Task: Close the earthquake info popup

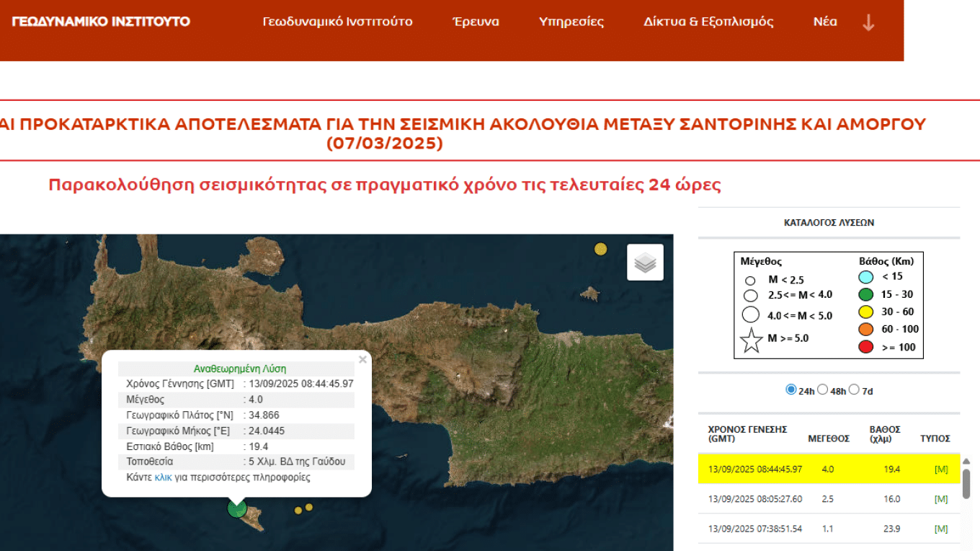Action: (x=362, y=359)
